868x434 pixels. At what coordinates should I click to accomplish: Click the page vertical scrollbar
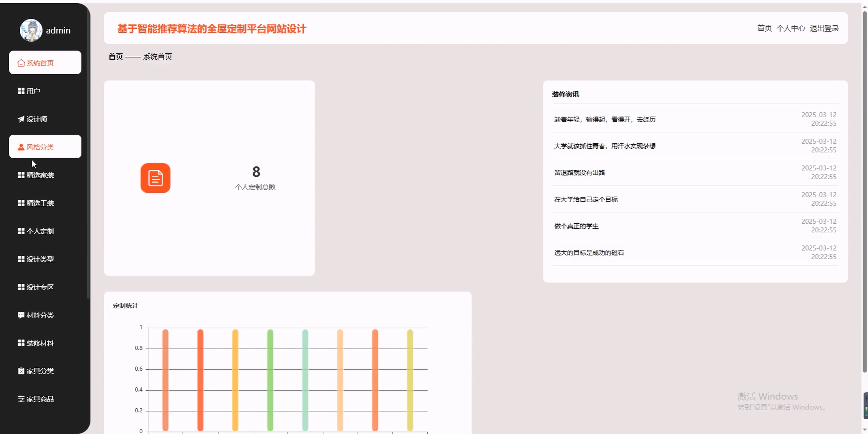pyautogui.click(x=864, y=192)
